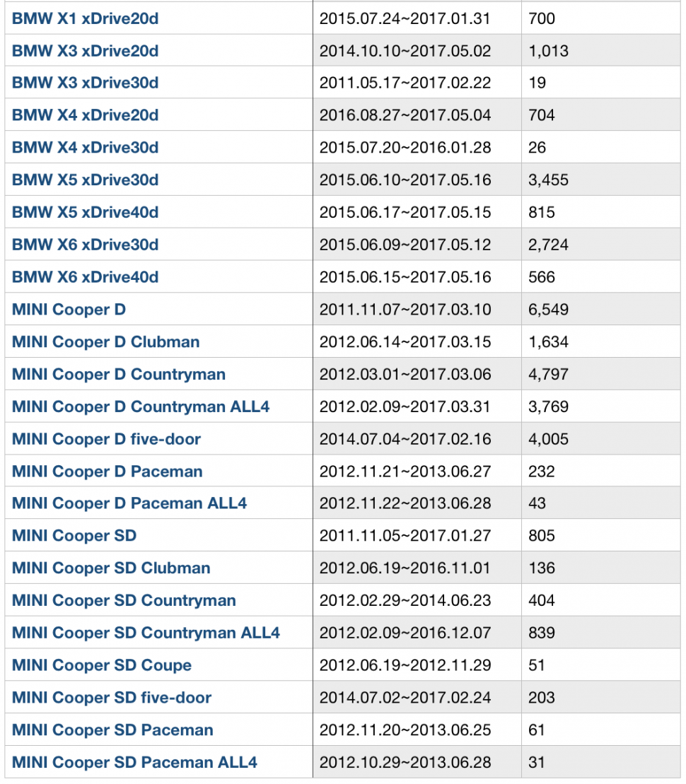
Task: Open MINI Cooper SD Paceman ALL4 link
Action: [x=134, y=762]
